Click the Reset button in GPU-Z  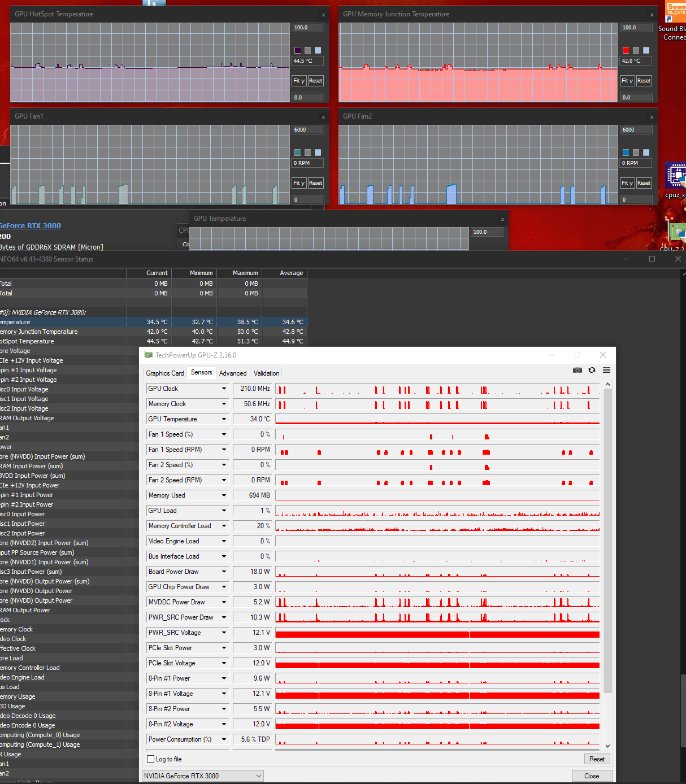[x=597, y=759]
